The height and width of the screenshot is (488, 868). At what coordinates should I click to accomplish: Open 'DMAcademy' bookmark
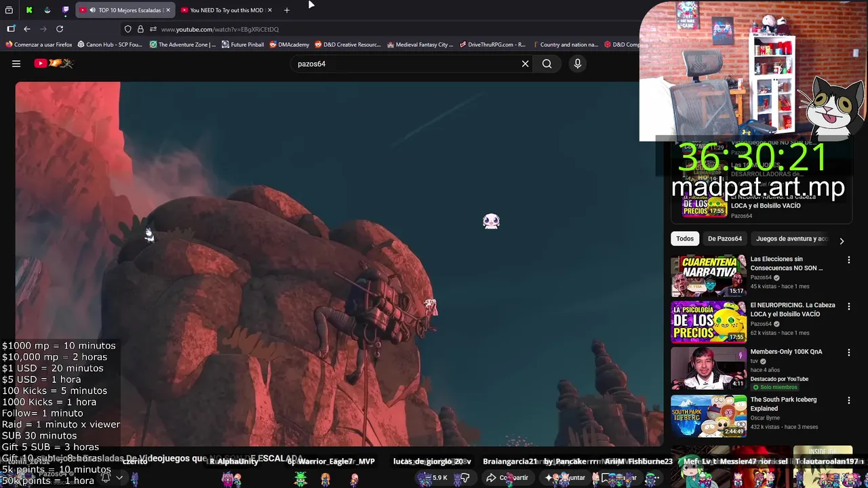[290, 45]
